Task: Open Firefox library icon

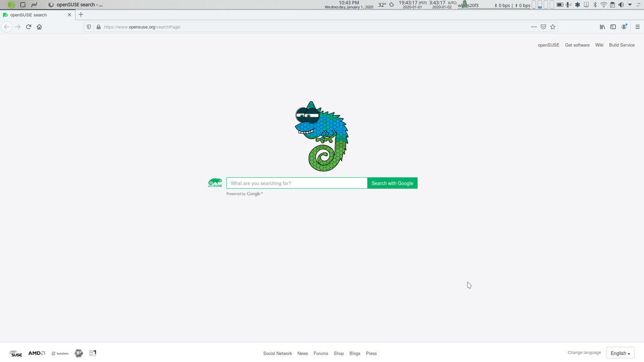Action: (602, 27)
